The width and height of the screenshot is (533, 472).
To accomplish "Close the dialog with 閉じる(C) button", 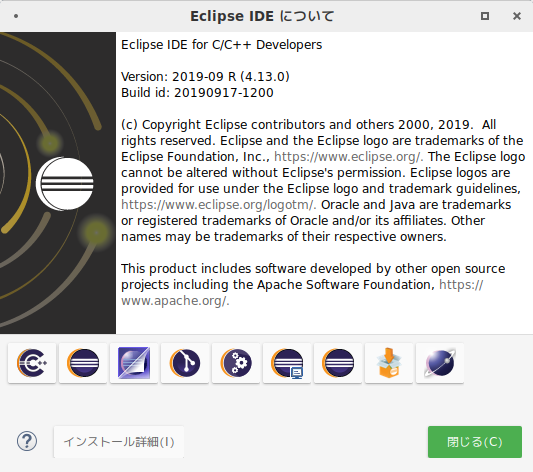I will pyautogui.click(x=475, y=442).
